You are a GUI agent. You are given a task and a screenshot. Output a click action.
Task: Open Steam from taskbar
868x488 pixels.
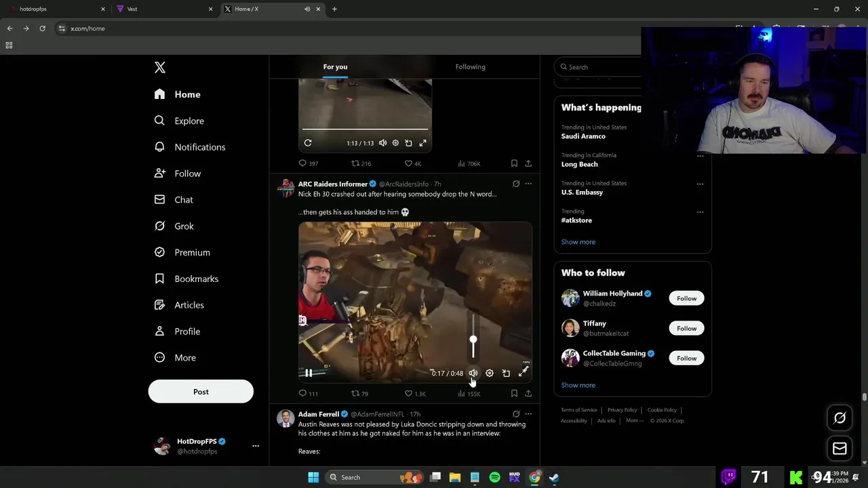pyautogui.click(x=554, y=477)
